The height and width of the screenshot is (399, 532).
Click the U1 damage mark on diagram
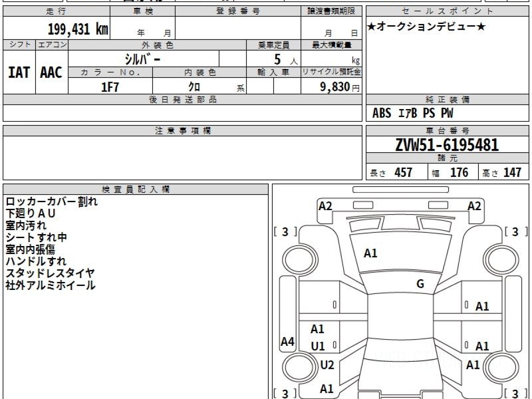318,346
